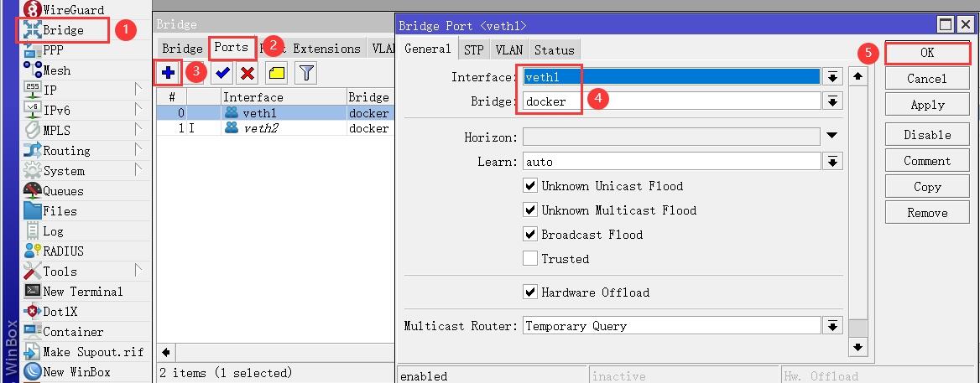
Task: Uncheck Unknown Unicast Flood
Action: (529, 186)
